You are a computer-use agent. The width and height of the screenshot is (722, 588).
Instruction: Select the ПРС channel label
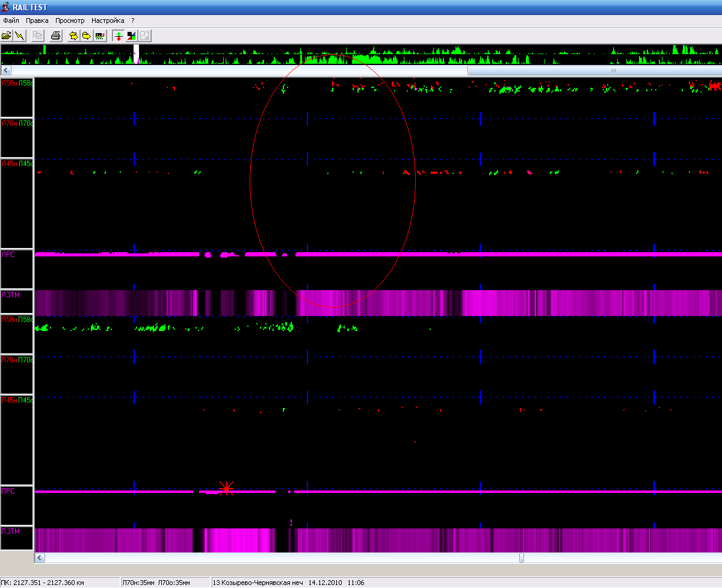(x=8, y=491)
